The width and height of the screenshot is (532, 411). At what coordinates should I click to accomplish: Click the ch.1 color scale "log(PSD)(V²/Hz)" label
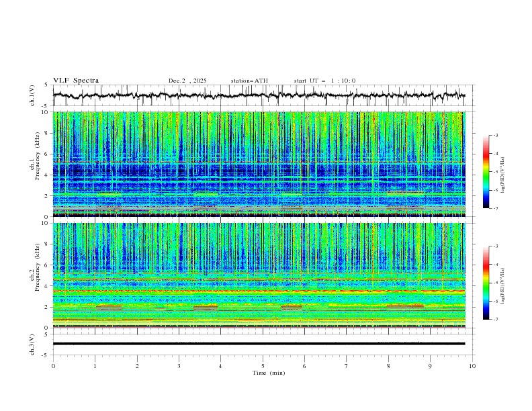pyautogui.click(x=503, y=175)
